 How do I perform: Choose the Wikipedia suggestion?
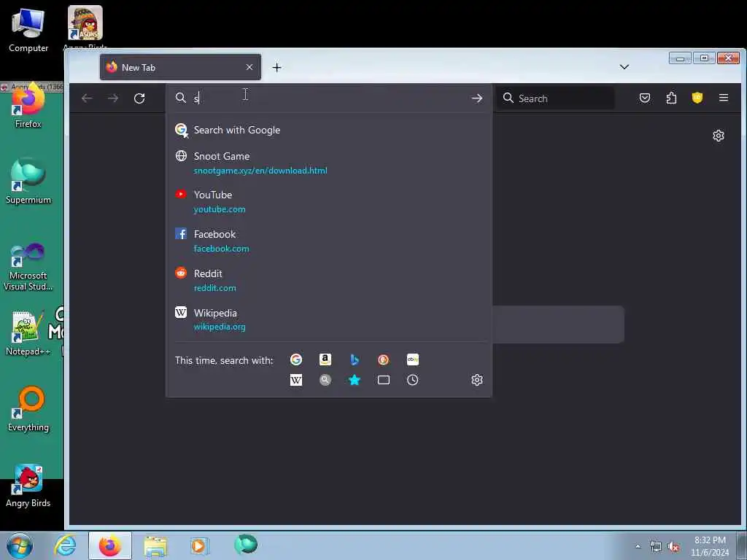(x=329, y=319)
